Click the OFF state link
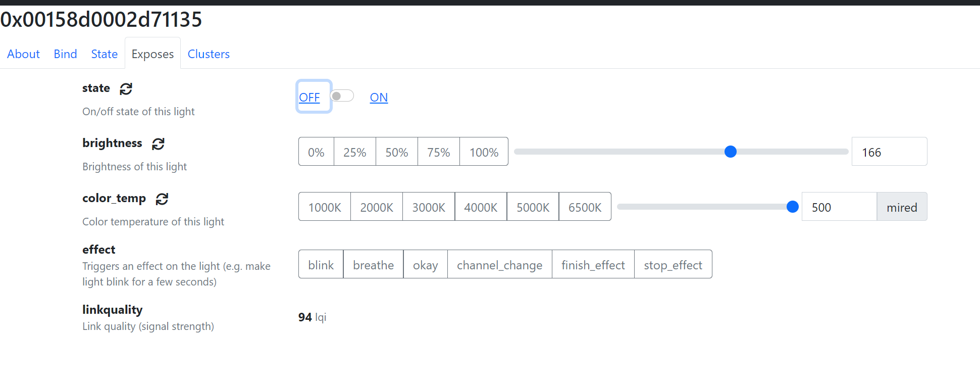Viewport: 980px width, 382px height. tap(309, 98)
